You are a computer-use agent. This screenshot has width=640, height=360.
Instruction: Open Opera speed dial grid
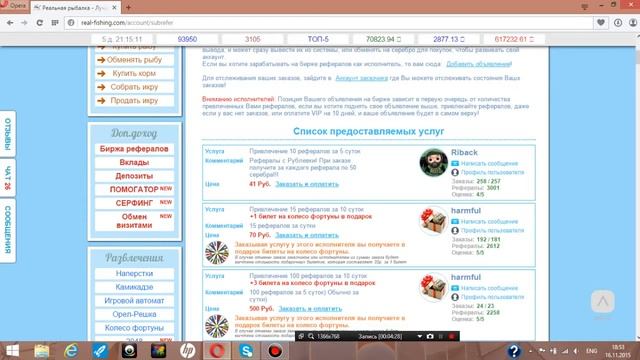point(55,23)
